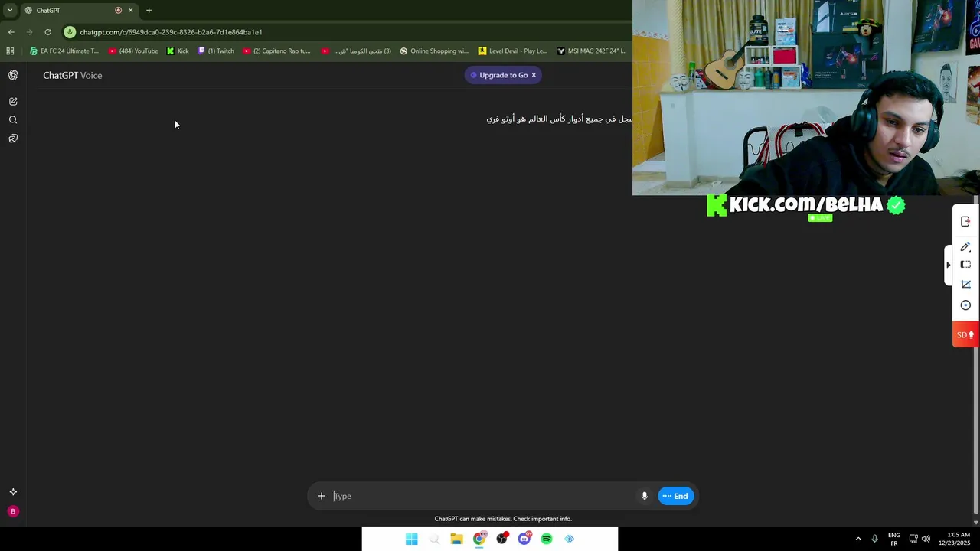The width and height of the screenshot is (980, 551).
Task: Open the library icon in sidebar
Action: 13,139
